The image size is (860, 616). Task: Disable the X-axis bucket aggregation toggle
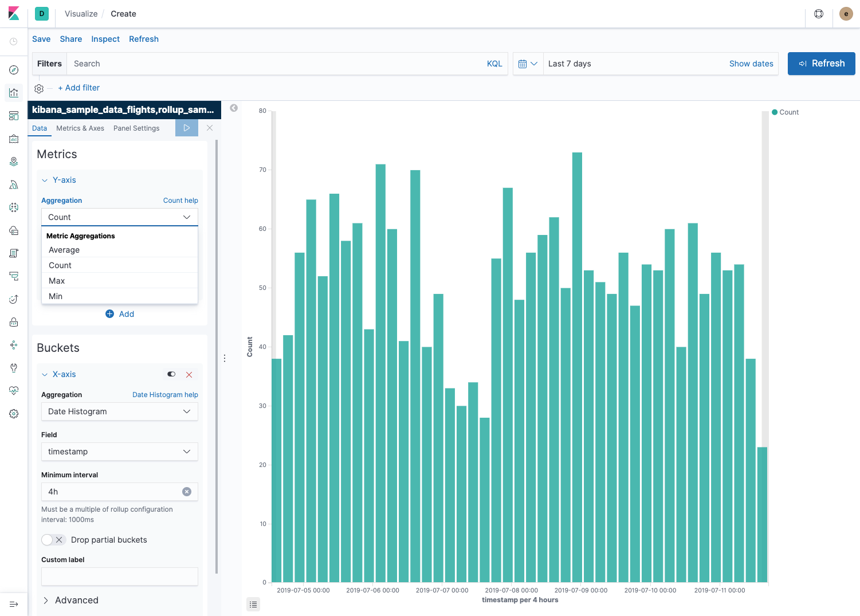171,374
